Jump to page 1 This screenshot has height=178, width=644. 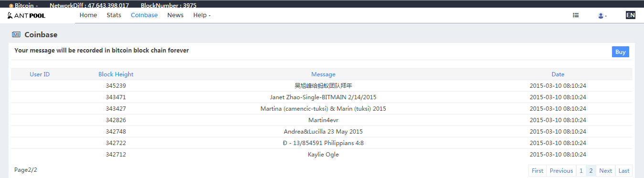581,171
